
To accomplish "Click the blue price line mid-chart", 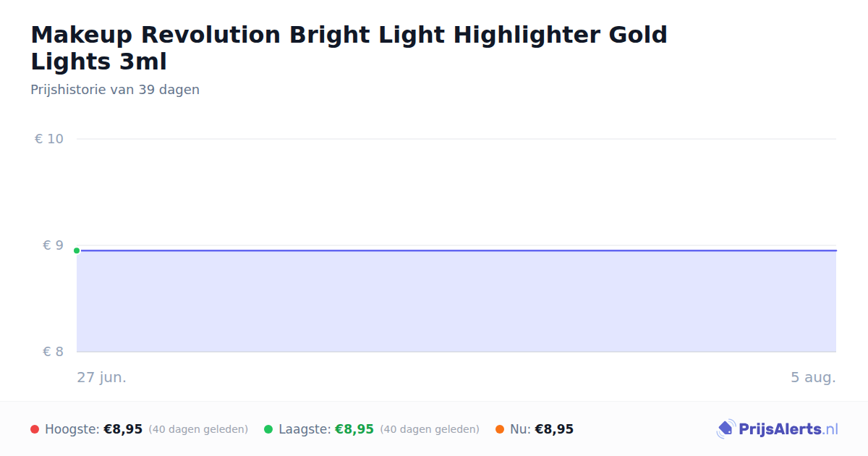I will tap(456, 250).
